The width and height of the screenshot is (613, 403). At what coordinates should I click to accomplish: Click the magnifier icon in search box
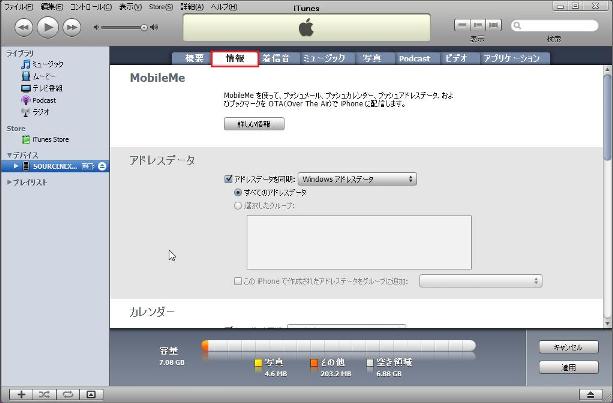[517, 25]
